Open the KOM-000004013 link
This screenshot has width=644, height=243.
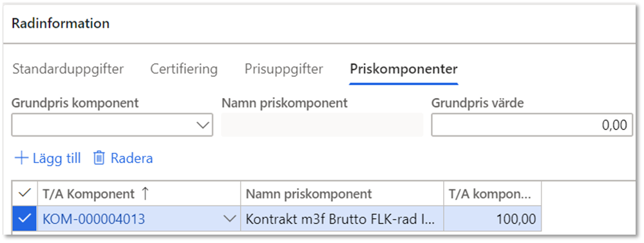93,219
